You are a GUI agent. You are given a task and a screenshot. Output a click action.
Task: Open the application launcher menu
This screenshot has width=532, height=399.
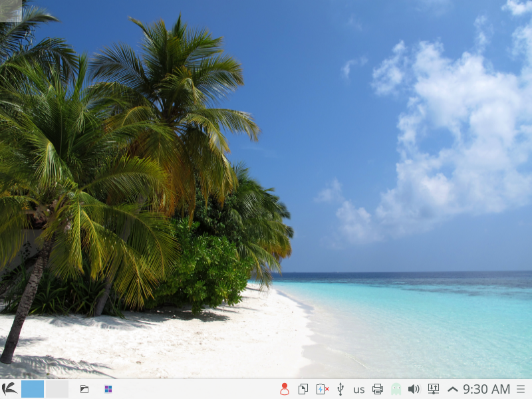click(9, 389)
